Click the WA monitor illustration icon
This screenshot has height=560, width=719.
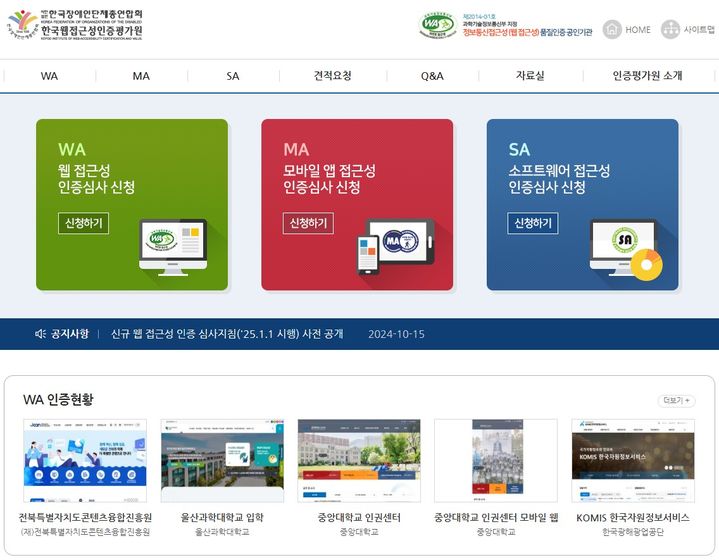pyautogui.click(x=173, y=248)
